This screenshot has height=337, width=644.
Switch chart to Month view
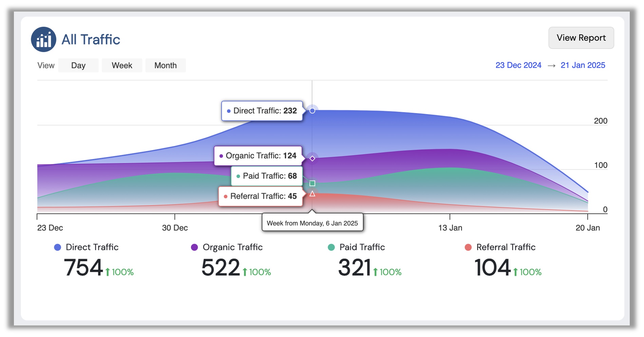(x=165, y=66)
